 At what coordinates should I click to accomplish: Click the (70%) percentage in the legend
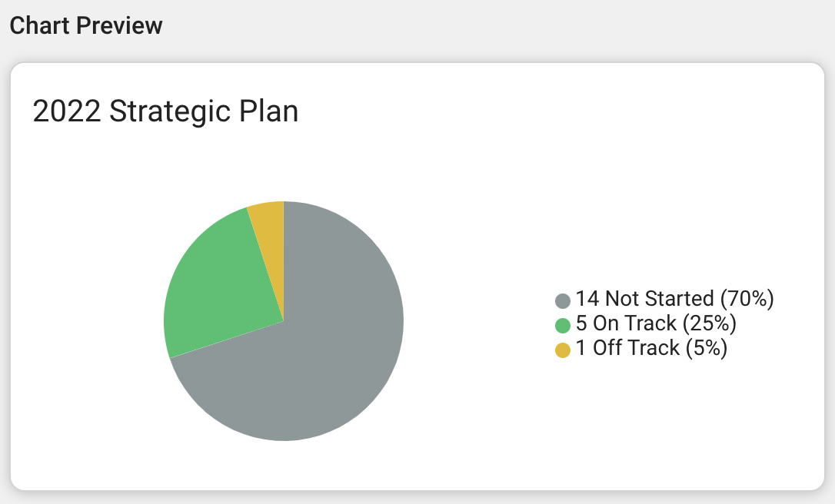pos(747,299)
